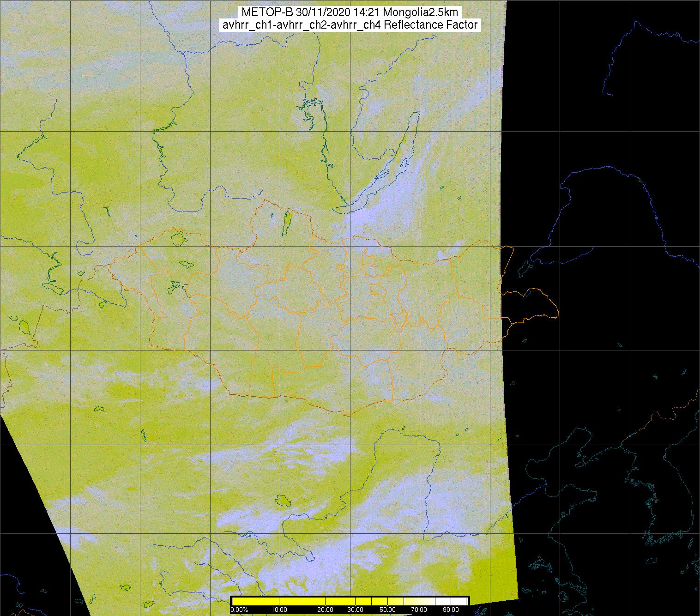This screenshot has height=616, width=700.
Task: Click the 20.00 label on the color scale
Action: click(326, 610)
